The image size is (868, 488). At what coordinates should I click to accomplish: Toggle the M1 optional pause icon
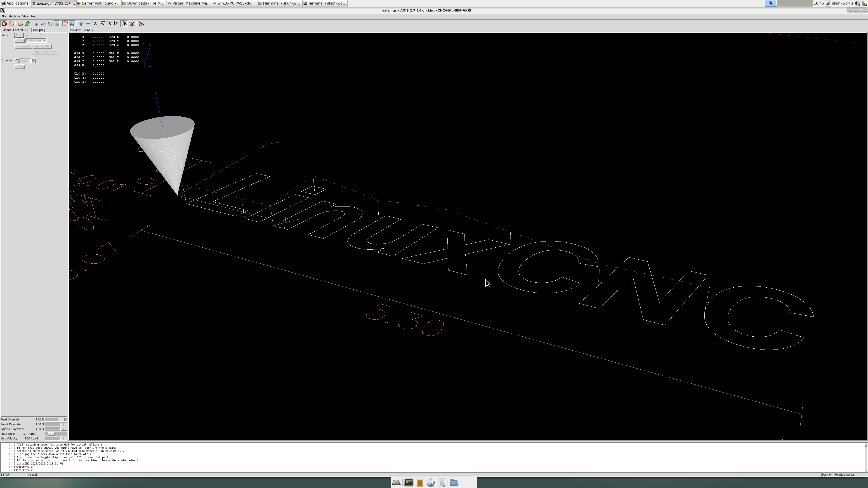(x=72, y=23)
